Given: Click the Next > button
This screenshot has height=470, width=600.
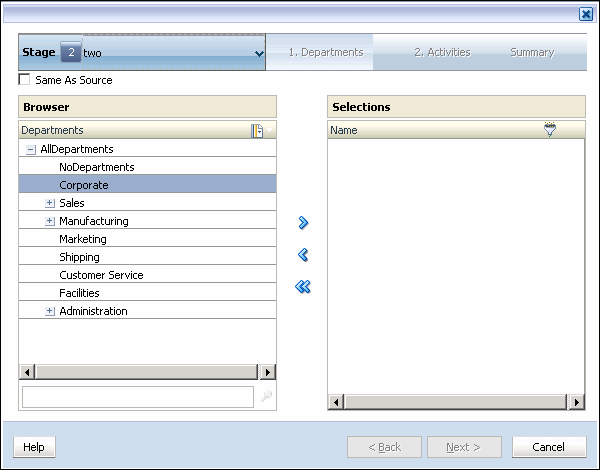Looking at the screenshot, I should tap(464, 447).
